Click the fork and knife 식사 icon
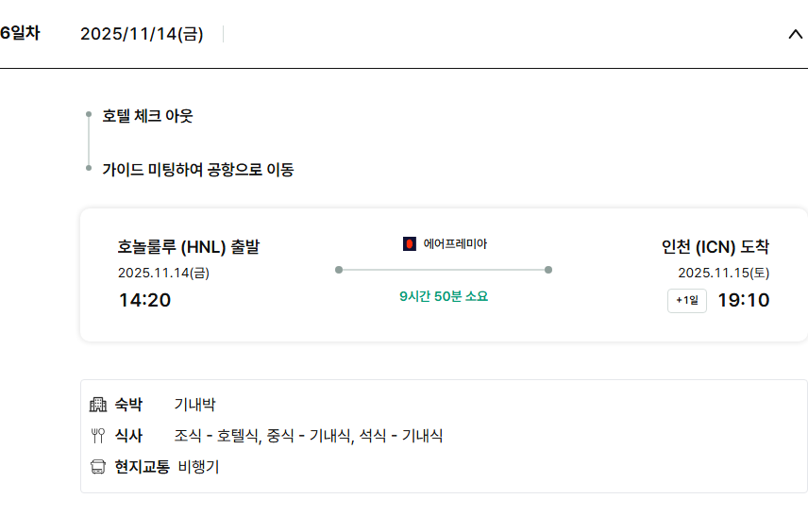 98,436
